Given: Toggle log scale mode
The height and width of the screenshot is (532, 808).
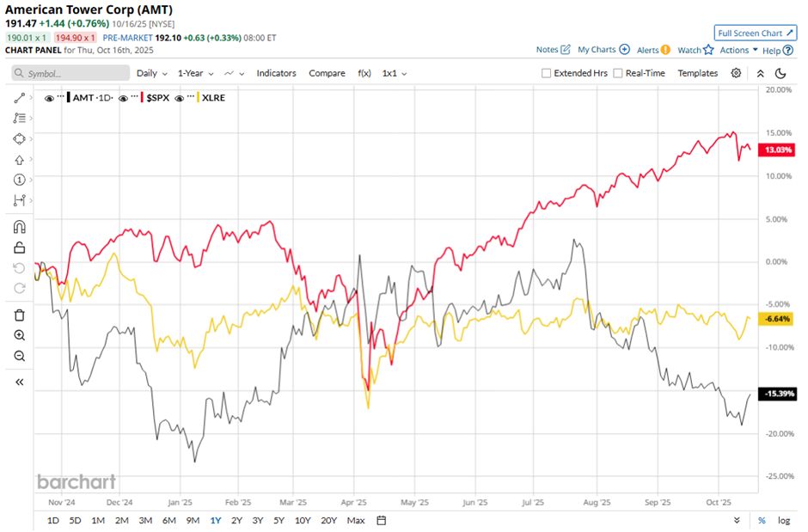Looking at the screenshot, I should pos(784,521).
